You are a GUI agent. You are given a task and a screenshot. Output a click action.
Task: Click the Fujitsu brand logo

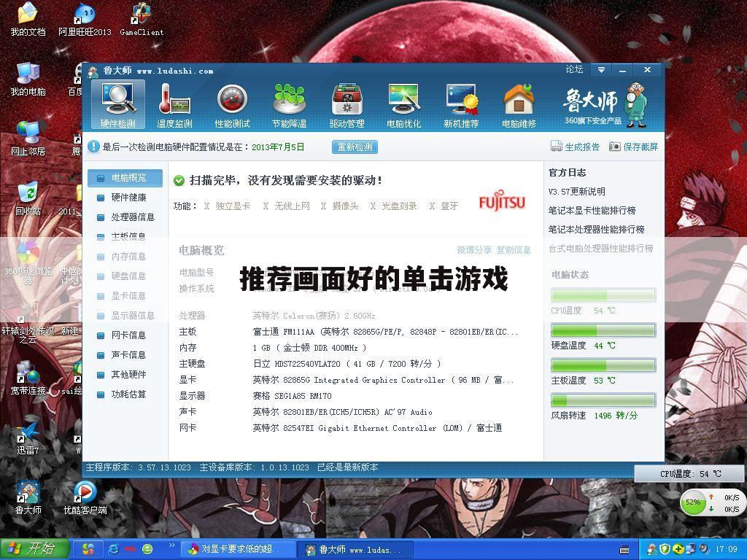point(502,201)
